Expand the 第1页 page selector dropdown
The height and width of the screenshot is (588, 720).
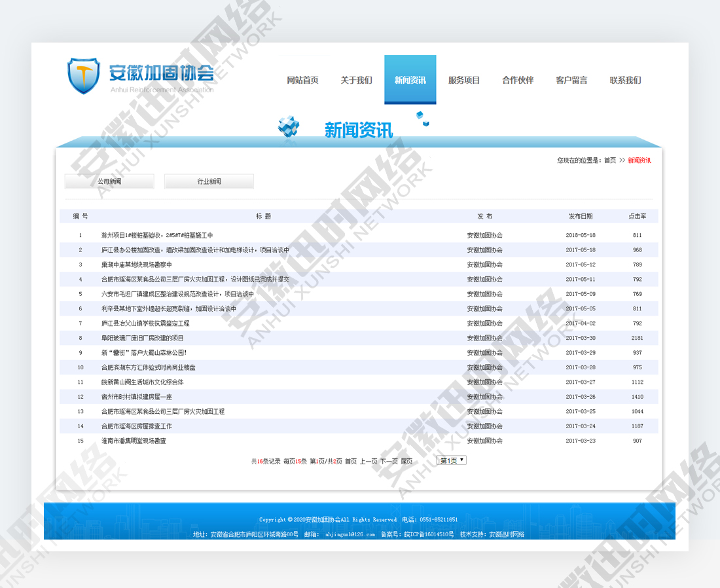[x=452, y=460]
